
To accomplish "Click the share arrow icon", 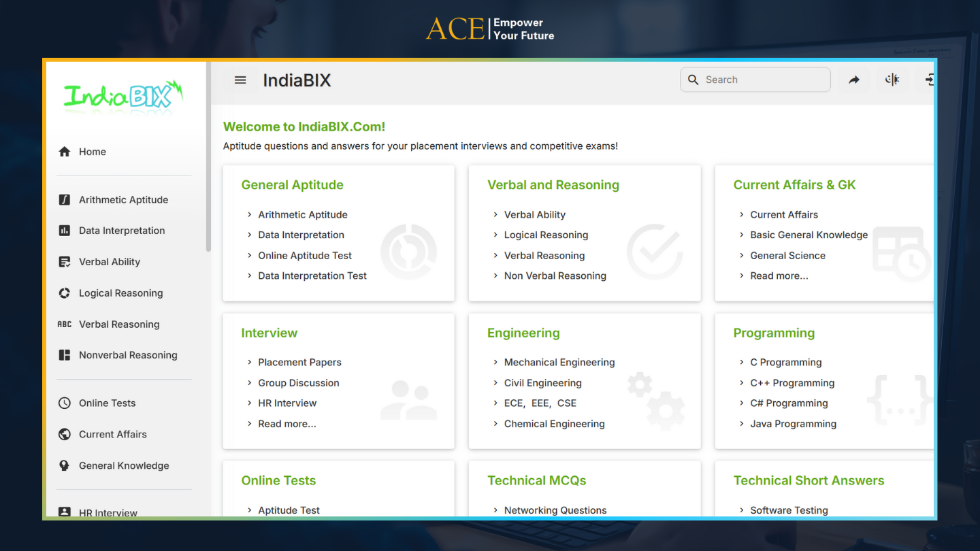I will tap(854, 80).
